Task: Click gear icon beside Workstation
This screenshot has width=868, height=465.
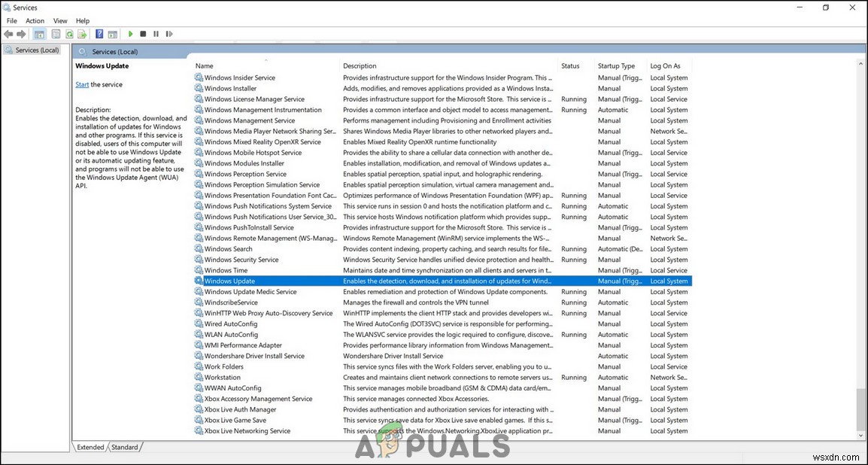Action: pyautogui.click(x=199, y=377)
